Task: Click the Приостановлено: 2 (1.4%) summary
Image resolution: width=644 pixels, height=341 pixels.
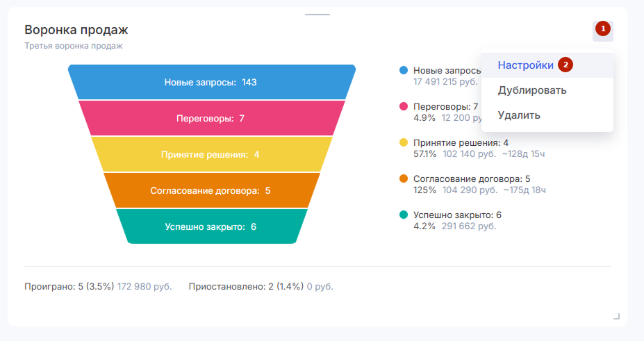Action: point(246,286)
